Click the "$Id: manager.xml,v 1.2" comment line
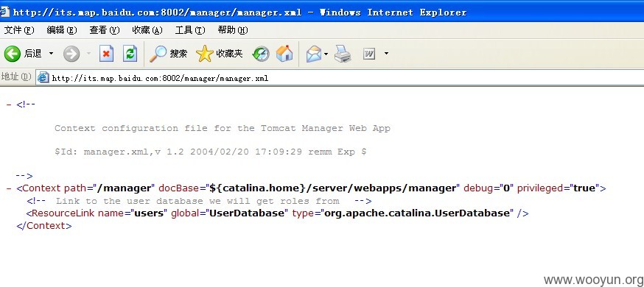The image size is (644, 287). (210, 152)
